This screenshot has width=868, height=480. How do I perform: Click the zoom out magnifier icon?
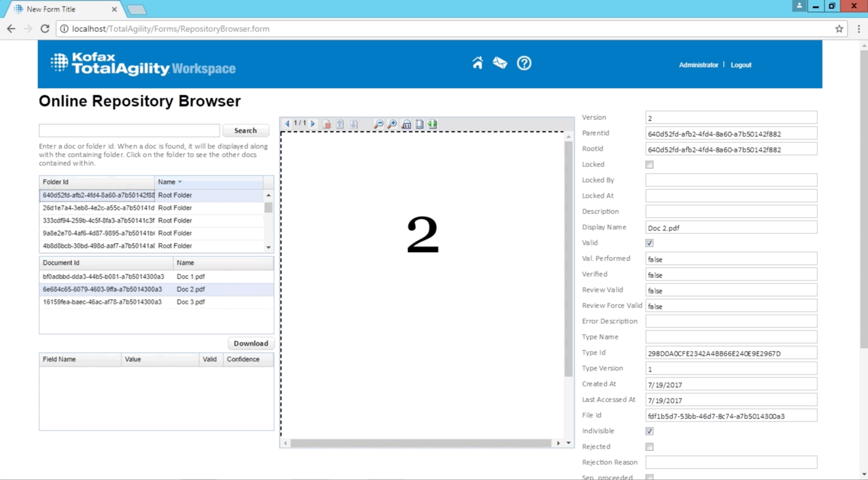tap(378, 124)
